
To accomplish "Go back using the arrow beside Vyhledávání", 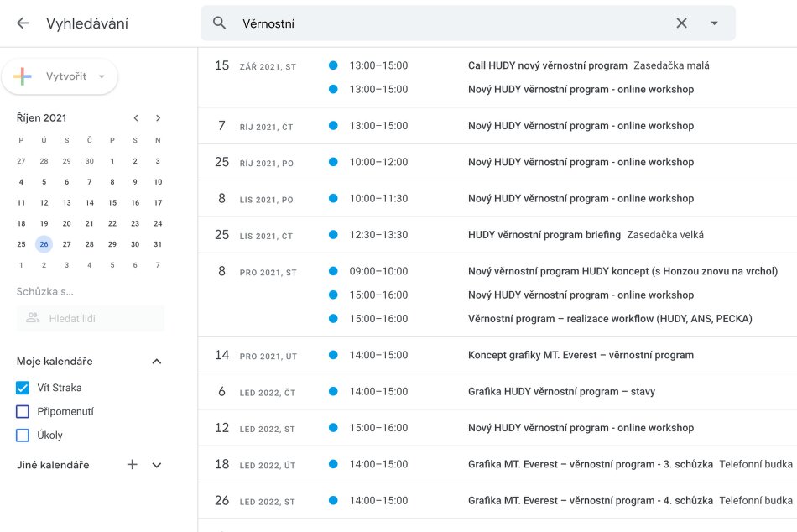I will (23, 23).
